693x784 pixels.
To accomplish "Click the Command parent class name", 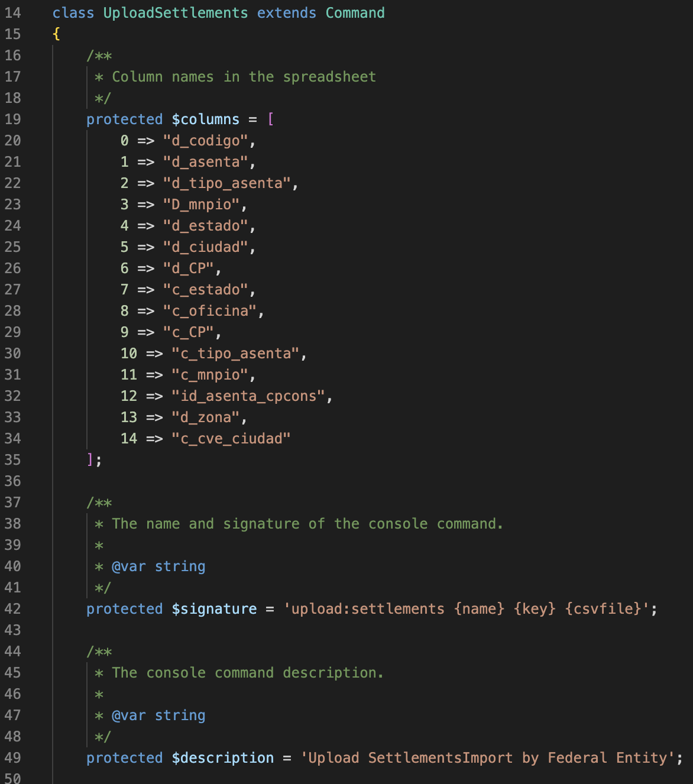I will point(355,12).
